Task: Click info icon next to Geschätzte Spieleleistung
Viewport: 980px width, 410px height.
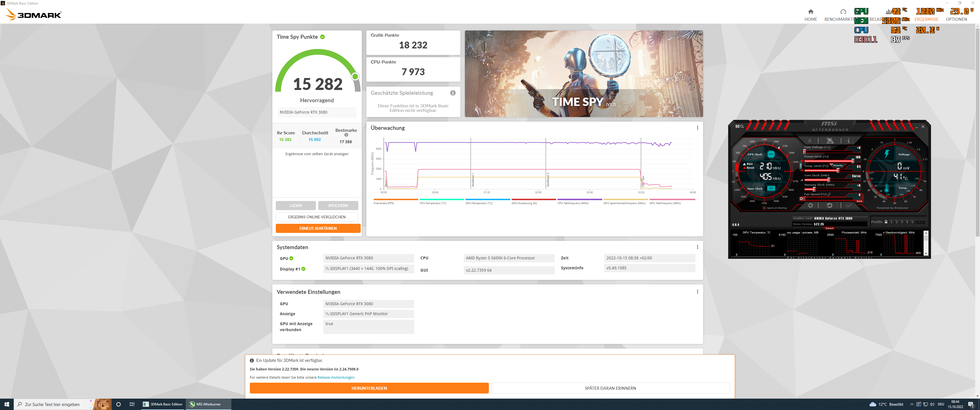Action: (453, 93)
